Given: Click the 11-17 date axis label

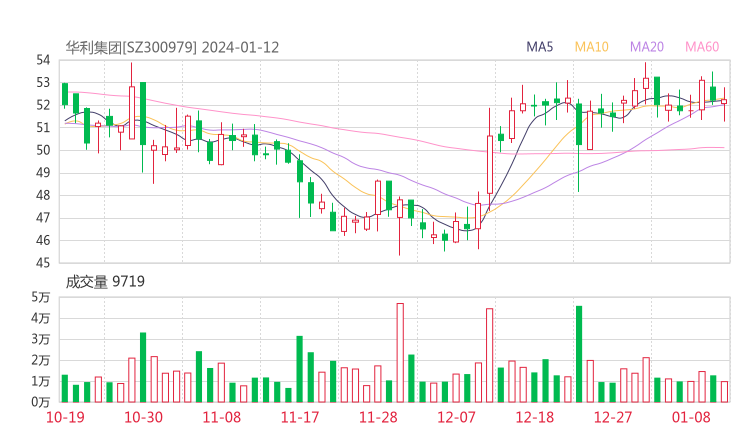Looking at the screenshot, I should 300,417.
